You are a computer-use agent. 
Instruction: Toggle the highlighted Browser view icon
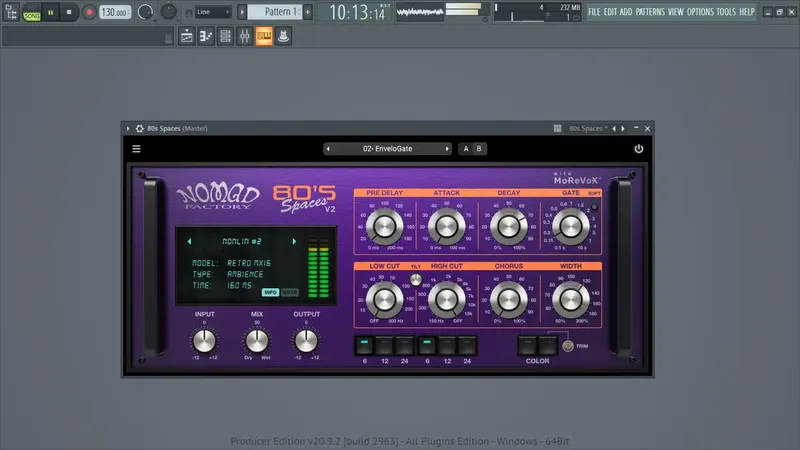pyautogui.click(x=264, y=36)
